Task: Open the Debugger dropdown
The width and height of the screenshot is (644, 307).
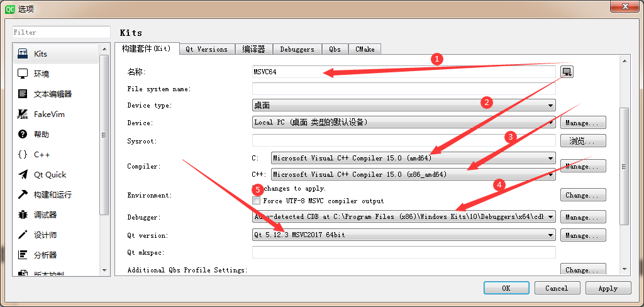Action: click(x=404, y=216)
